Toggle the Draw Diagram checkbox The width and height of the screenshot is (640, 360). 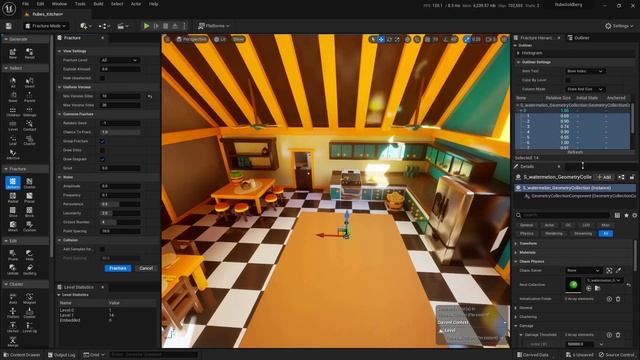(102, 159)
